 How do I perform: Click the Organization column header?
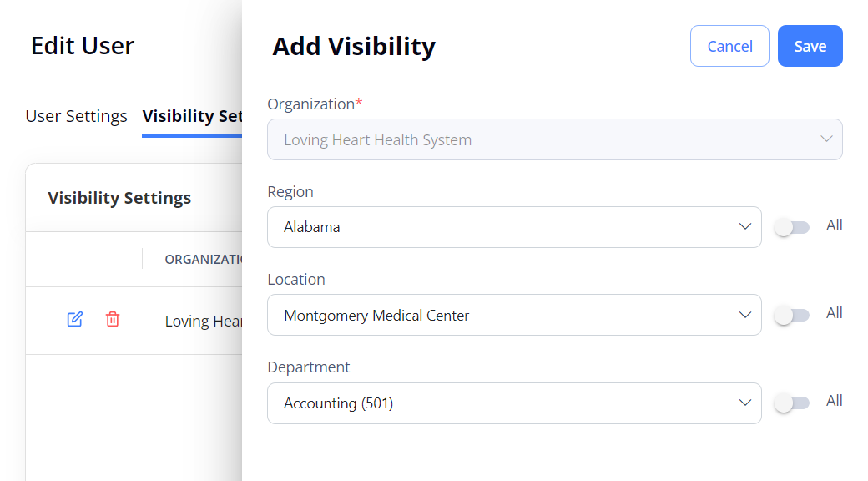[x=203, y=260]
